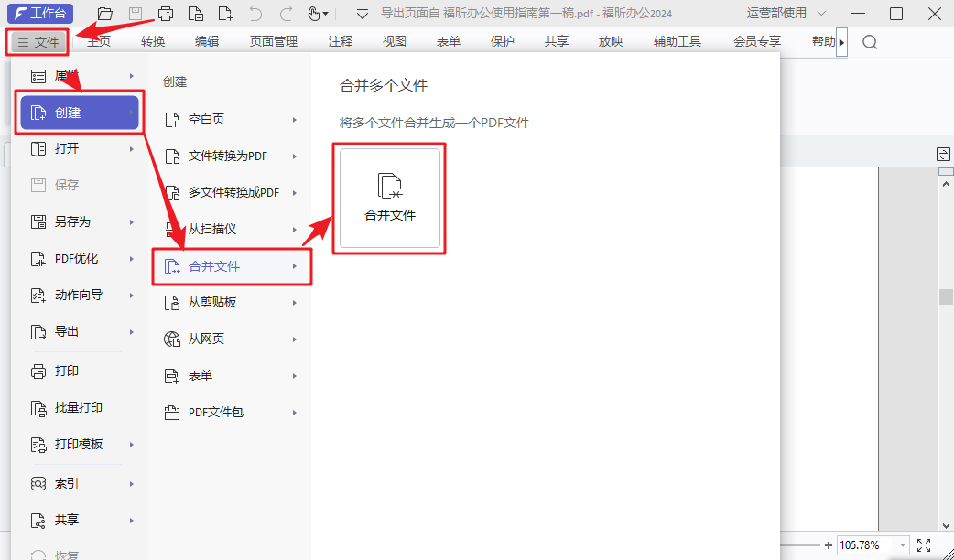This screenshot has width=954, height=560.
Task: Switch to the 页面管理 ribbon tab
Action: [273, 41]
